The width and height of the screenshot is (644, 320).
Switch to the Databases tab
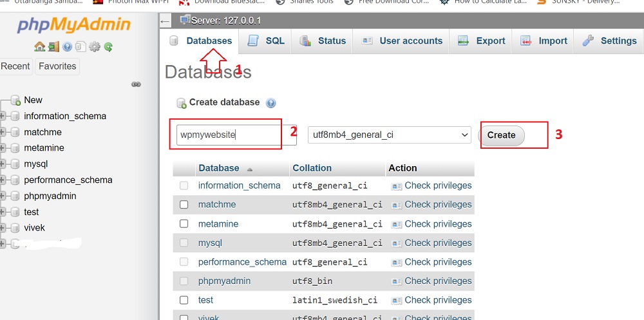tap(201, 41)
